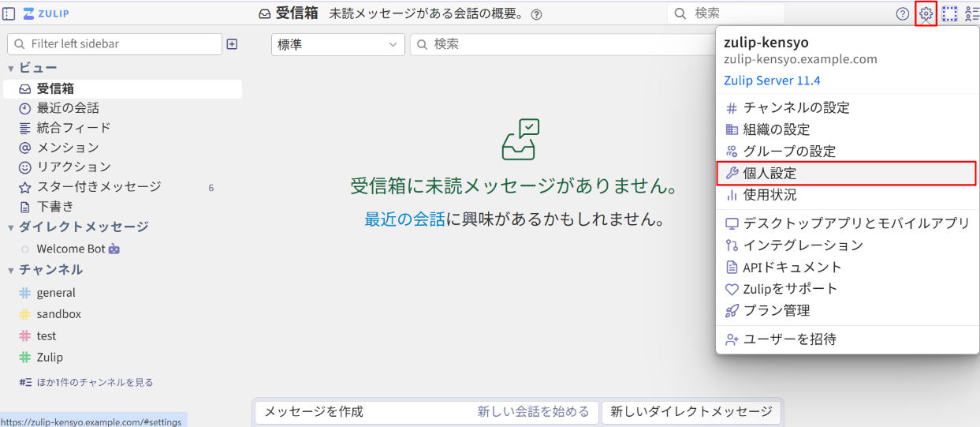
Task: Select APIドキュメント menu item
Action: pos(848,268)
